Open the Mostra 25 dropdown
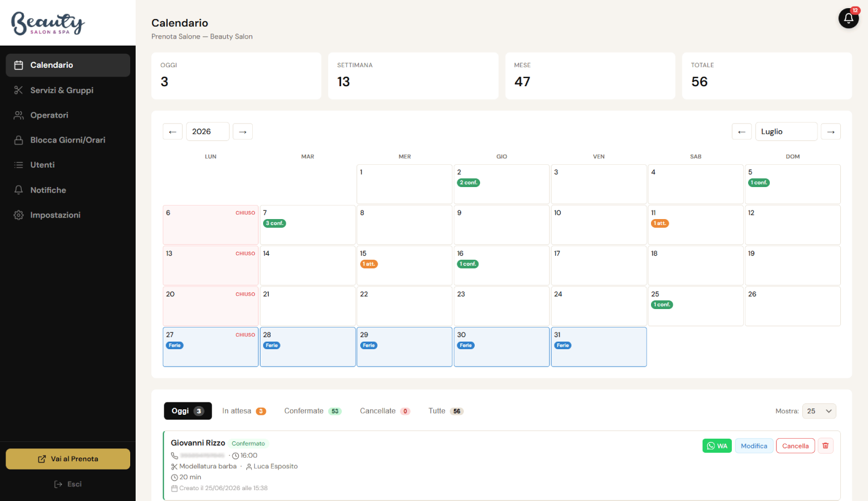 coord(819,411)
